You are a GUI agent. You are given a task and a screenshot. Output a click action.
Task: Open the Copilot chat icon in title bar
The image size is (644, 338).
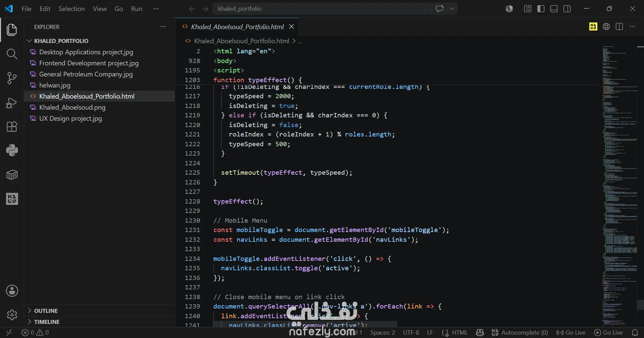pos(440,9)
